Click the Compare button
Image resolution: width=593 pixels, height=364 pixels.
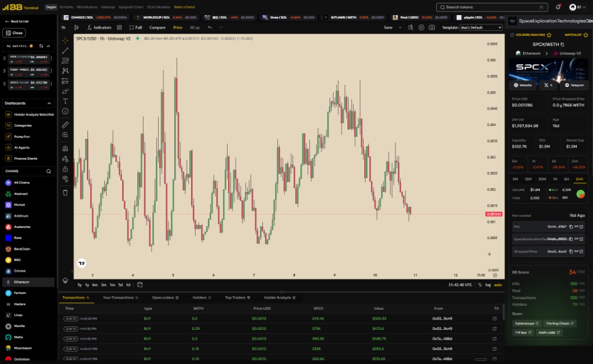[x=158, y=27]
